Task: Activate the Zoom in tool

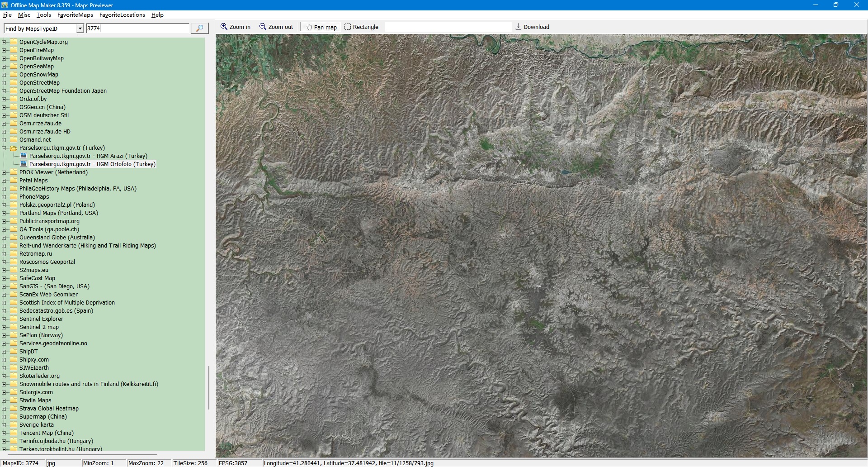Action: pyautogui.click(x=235, y=27)
